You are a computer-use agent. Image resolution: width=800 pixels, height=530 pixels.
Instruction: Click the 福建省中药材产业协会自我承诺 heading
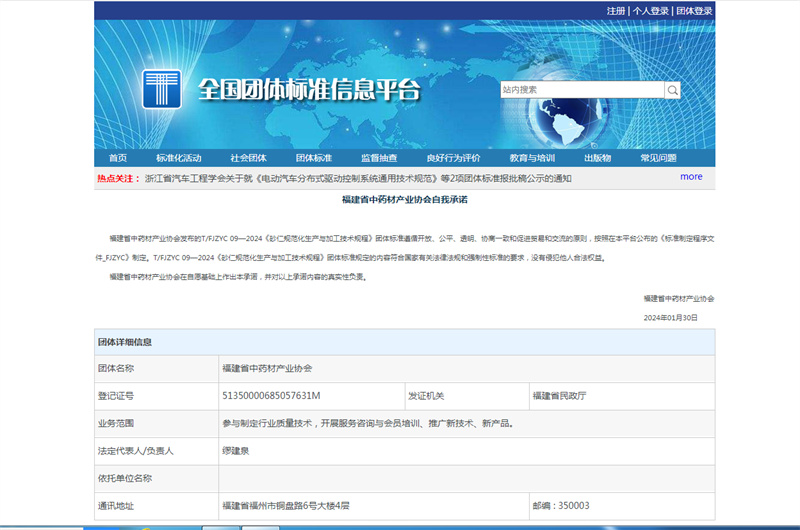[x=405, y=199]
